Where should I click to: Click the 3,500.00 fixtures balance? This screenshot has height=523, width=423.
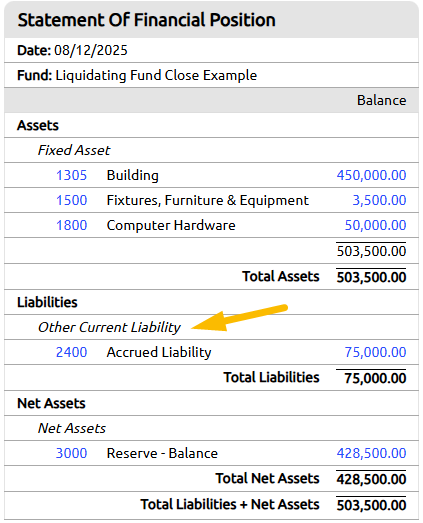(x=379, y=200)
